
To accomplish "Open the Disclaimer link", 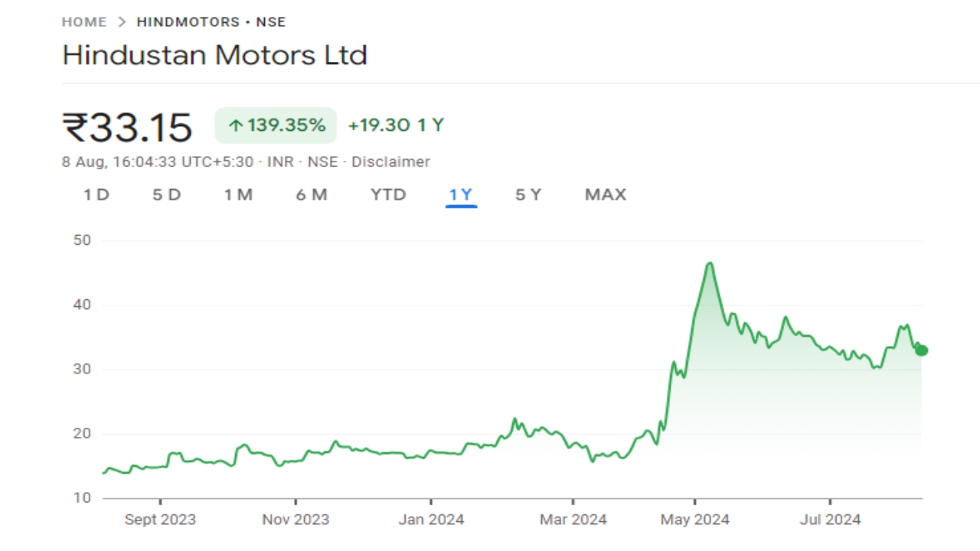I will coord(390,162).
